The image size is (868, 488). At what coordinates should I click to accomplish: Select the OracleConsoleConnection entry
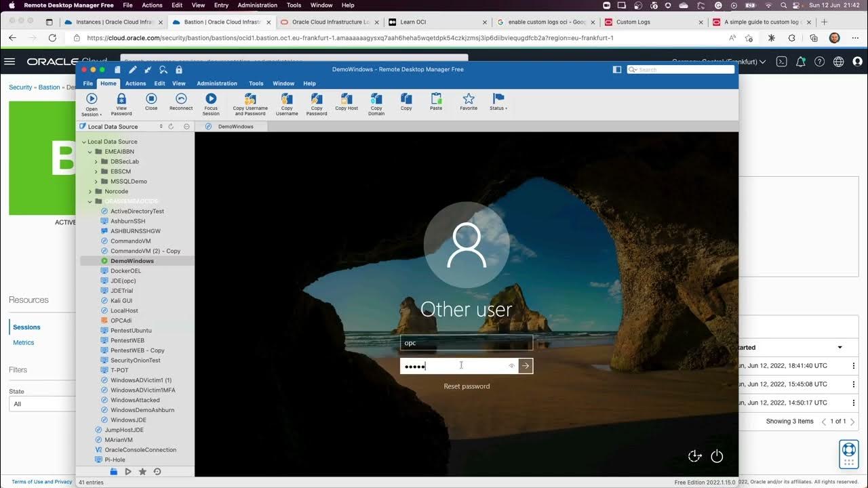(x=140, y=449)
